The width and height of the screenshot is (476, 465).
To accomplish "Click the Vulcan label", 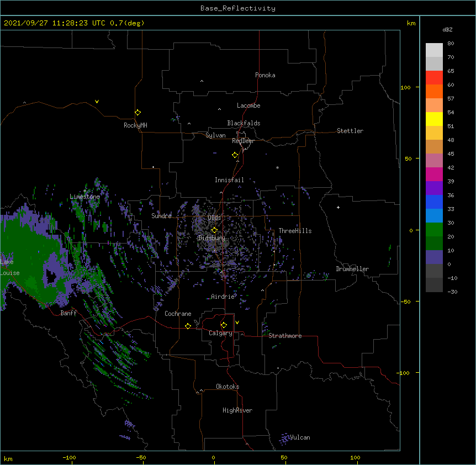I will tap(300, 437).
